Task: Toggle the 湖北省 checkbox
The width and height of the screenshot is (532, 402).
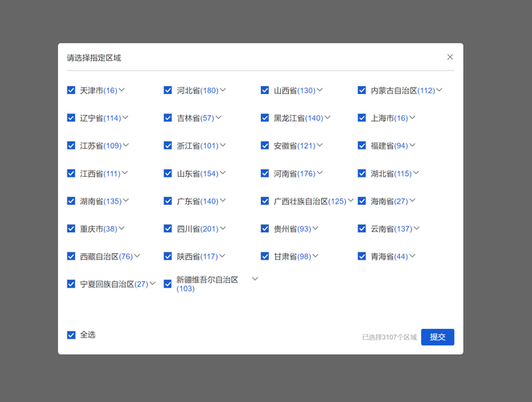Action: coord(362,174)
